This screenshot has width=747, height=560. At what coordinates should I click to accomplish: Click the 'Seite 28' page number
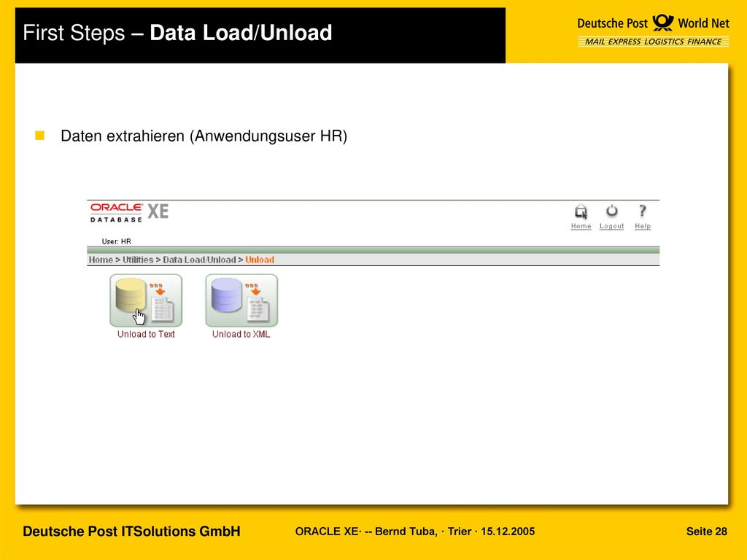pyautogui.click(x=706, y=532)
